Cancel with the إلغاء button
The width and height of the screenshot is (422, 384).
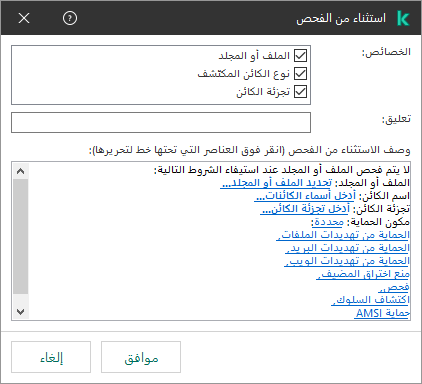pyautogui.click(x=51, y=357)
